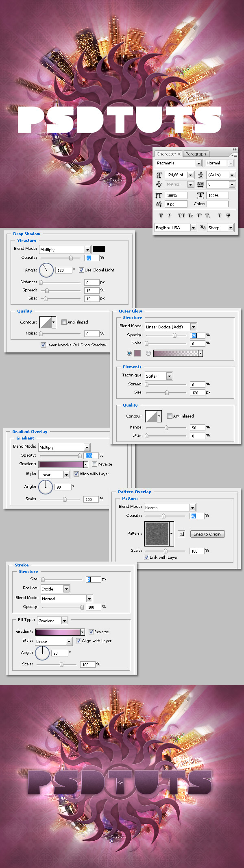Image resolution: width=244 pixels, height=868 pixels.
Task: Click the Snap to Origin button
Action: click(207, 534)
